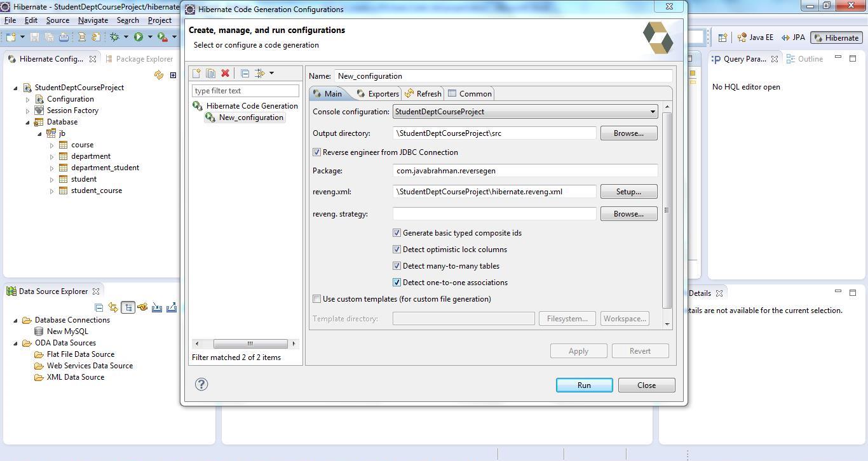Click Link with Editor arrows in Data Source Explorer
The image size is (868, 461).
click(x=113, y=307)
